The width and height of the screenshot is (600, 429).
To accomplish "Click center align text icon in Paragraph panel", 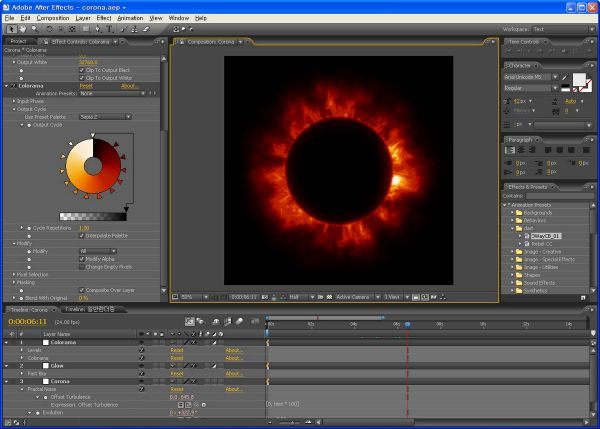I will point(521,150).
